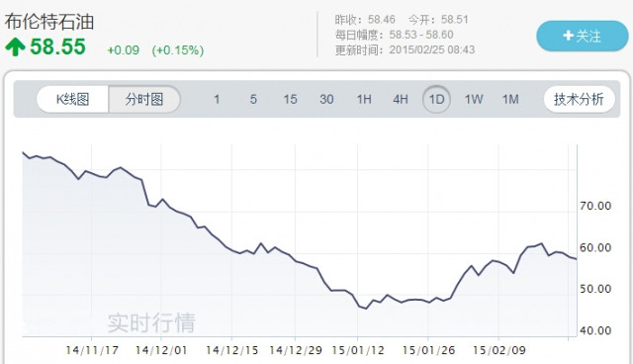Click the 40.00 price axis label
Screen dimensions: 633x364
(595, 330)
